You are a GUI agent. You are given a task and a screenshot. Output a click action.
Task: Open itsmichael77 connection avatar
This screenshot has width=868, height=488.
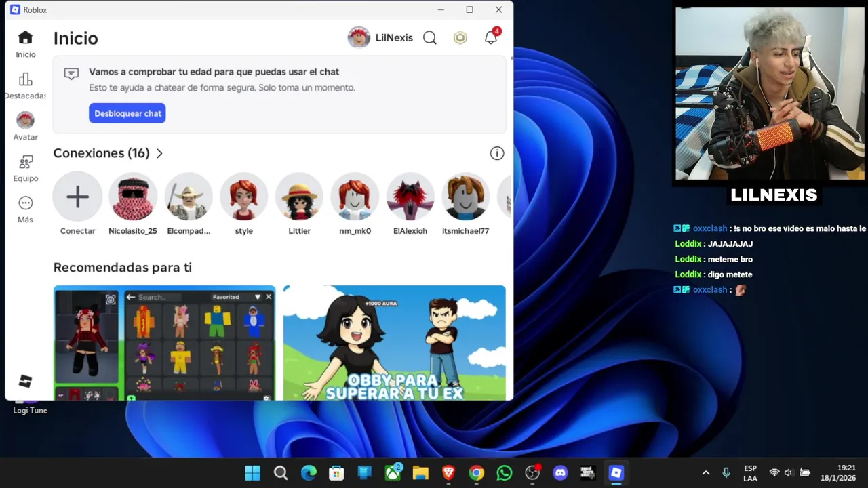pyautogui.click(x=466, y=197)
